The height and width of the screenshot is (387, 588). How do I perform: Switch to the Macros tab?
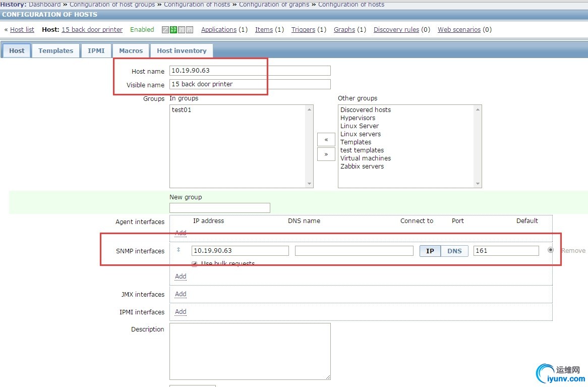(x=131, y=50)
